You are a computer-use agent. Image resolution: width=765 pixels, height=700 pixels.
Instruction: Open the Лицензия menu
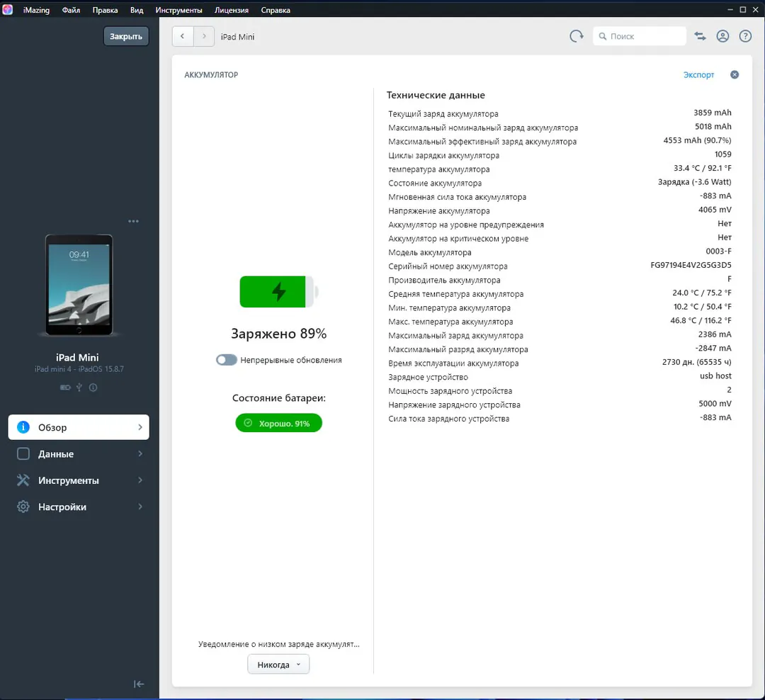pos(231,10)
